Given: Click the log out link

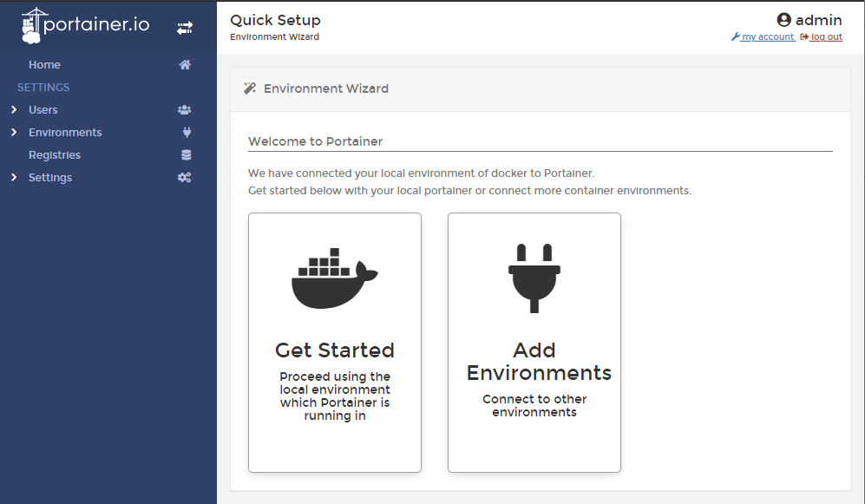Looking at the screenshot, I should pos(826,37).
